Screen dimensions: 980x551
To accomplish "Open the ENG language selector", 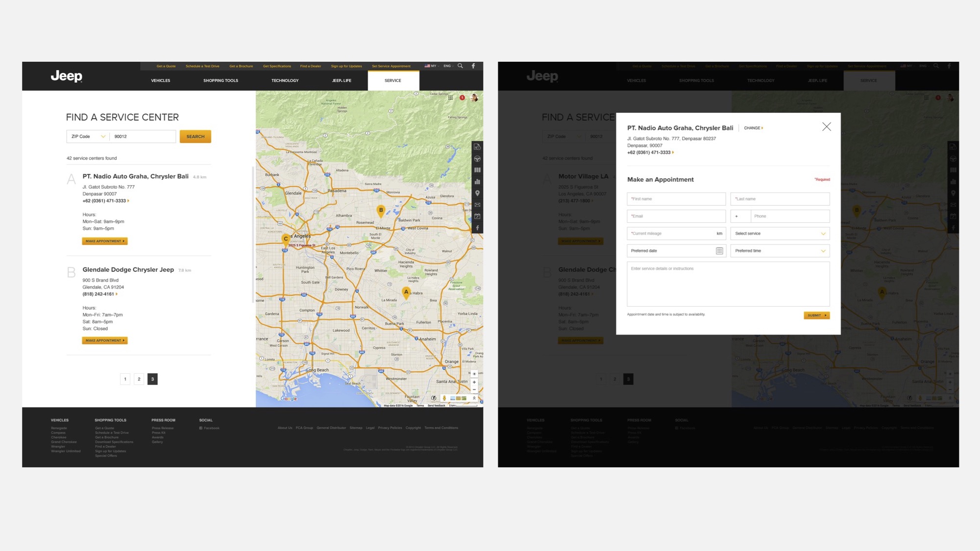I will [448, 66].
